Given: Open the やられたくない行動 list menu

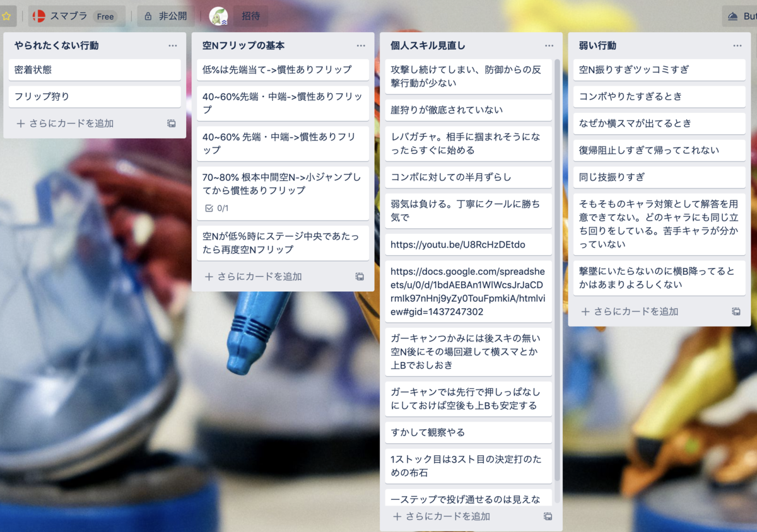Looking at the screenshot, I should pyautogui.click(x=172, y=45).
